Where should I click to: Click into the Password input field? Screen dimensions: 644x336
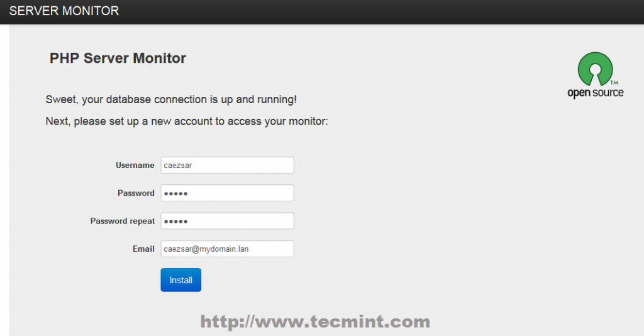click(x=227, y=193)
